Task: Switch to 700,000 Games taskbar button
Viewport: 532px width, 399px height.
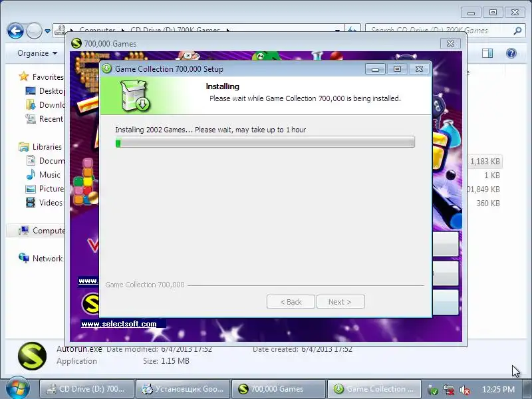Action: click(279, 389)
